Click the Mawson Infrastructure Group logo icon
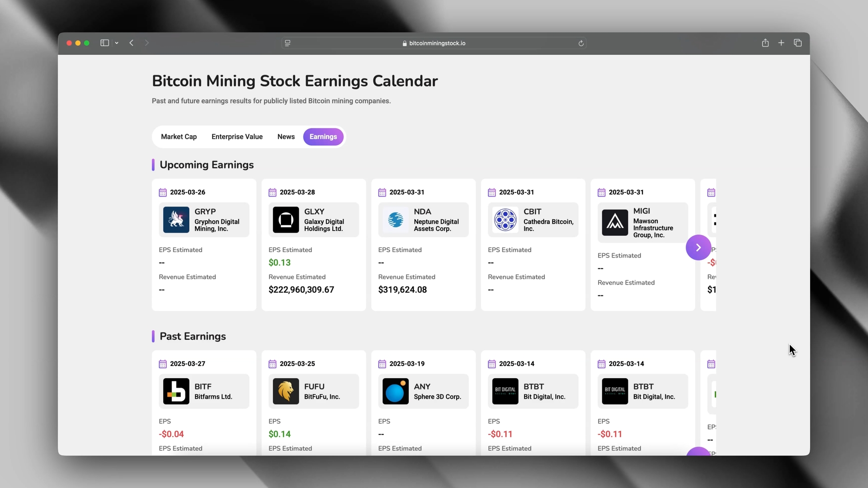The width and height of the screenshot is (868, 488). tap(615, 222)
